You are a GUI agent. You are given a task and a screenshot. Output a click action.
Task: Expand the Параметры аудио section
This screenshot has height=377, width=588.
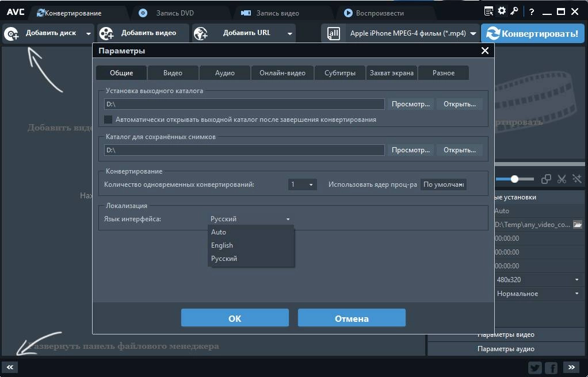click(506, 348)
